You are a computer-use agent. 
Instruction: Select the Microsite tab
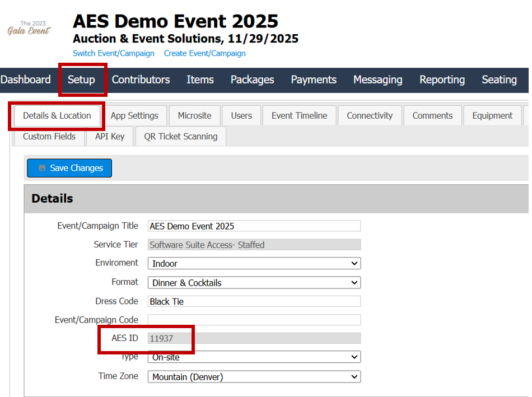point(194,116)
